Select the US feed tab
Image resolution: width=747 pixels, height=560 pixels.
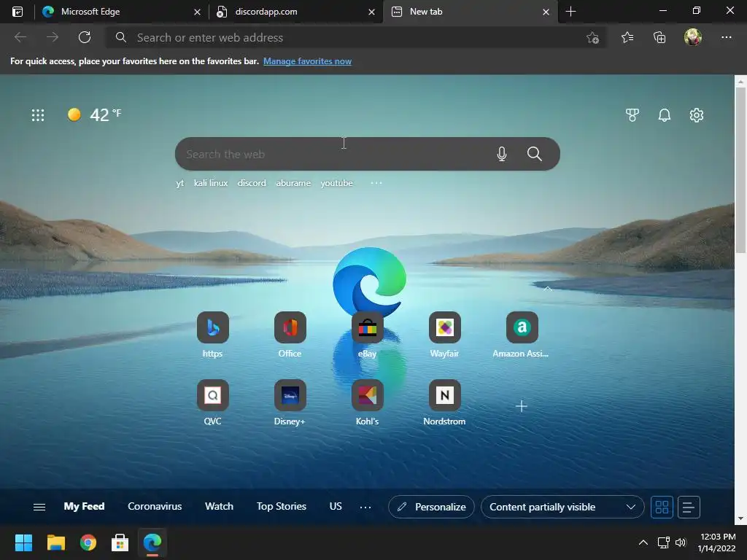pyautogui.click(x=336, y=506)
